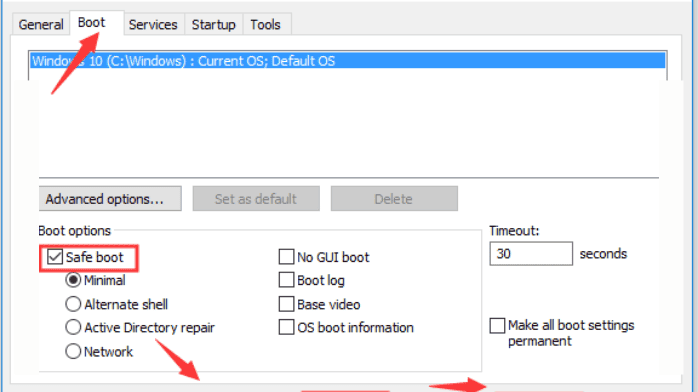The image size is (698, 392).
Task: Select the Windows 10 Current OS entry
Action: [348, 61]
